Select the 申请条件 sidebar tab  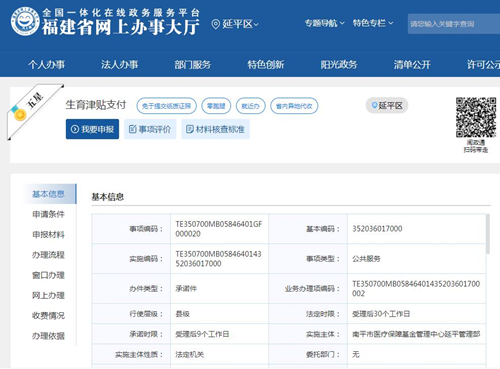coord(49,214)
